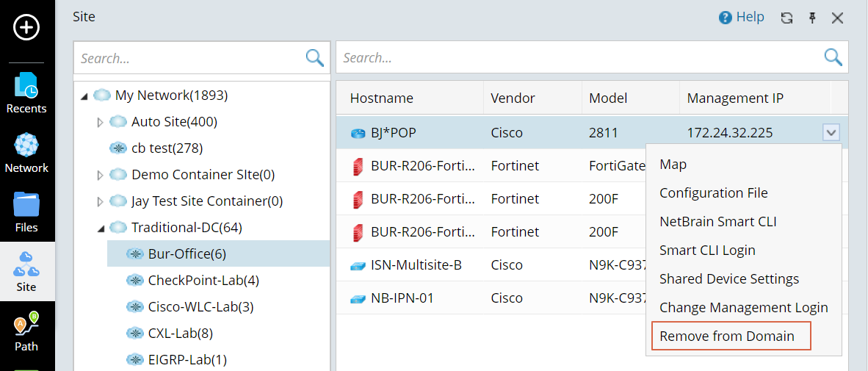The image size is (868, 371).
Task: Expand the Auto Site(400) node
Action: click(x=101, y=122)
